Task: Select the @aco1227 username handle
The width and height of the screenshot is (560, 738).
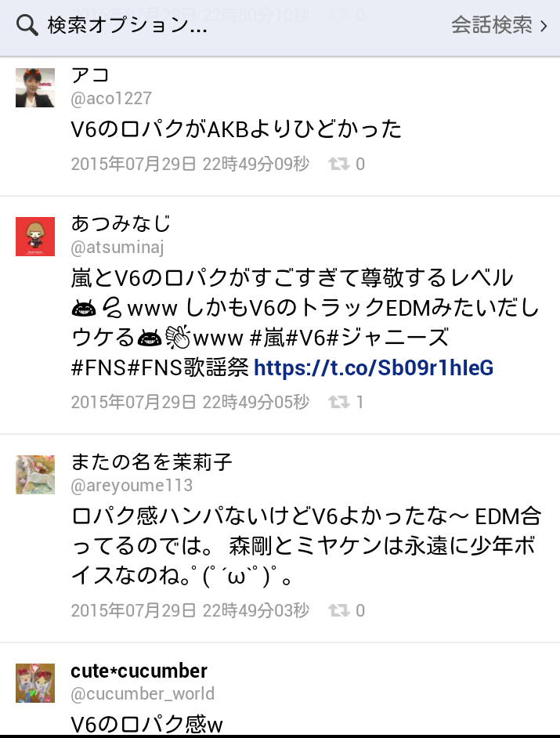Action: coord(111,99)
